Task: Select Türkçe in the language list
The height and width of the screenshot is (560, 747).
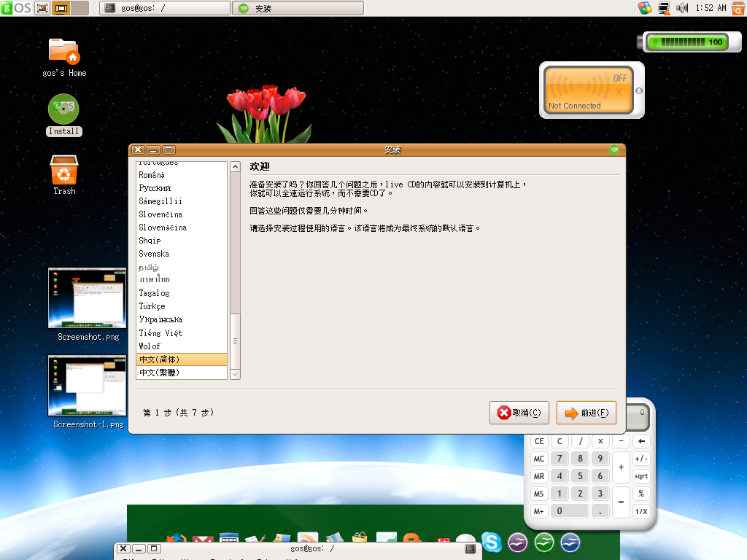Action: (182, 306)
